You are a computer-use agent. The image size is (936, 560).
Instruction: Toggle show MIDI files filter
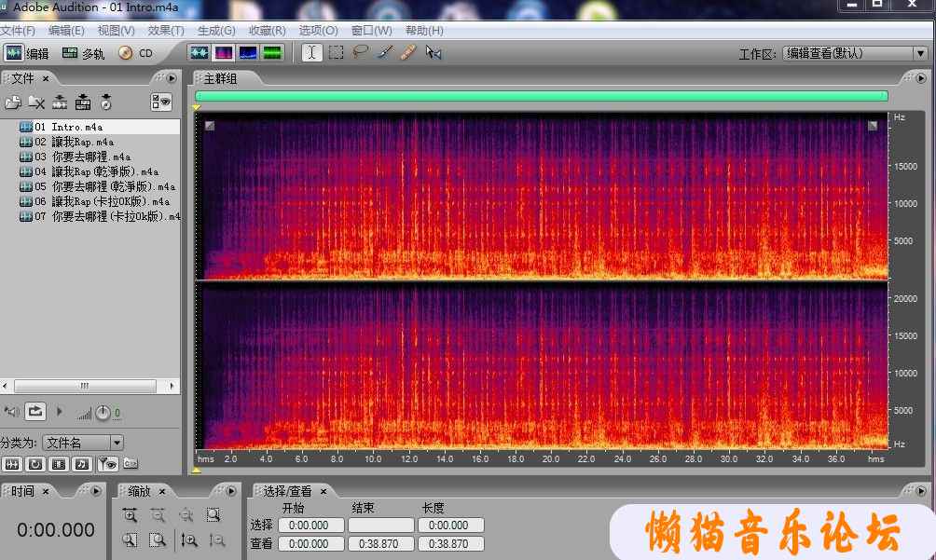(82, 464)
